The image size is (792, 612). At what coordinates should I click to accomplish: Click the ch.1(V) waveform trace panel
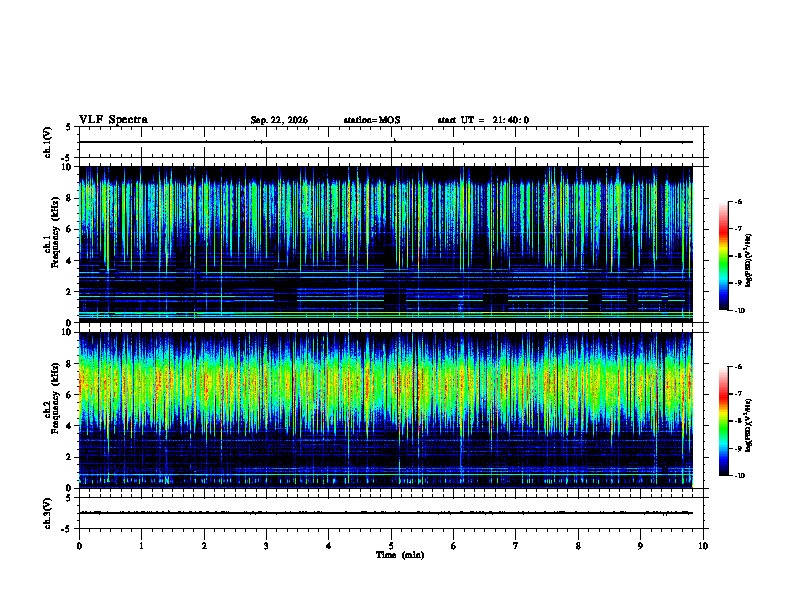pos(391,142)
